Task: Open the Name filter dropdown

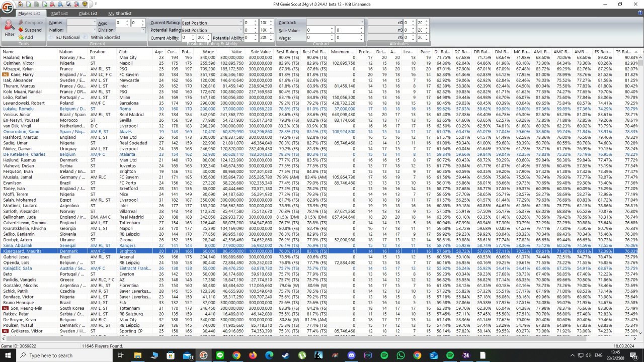Action: tap(94, 23)
